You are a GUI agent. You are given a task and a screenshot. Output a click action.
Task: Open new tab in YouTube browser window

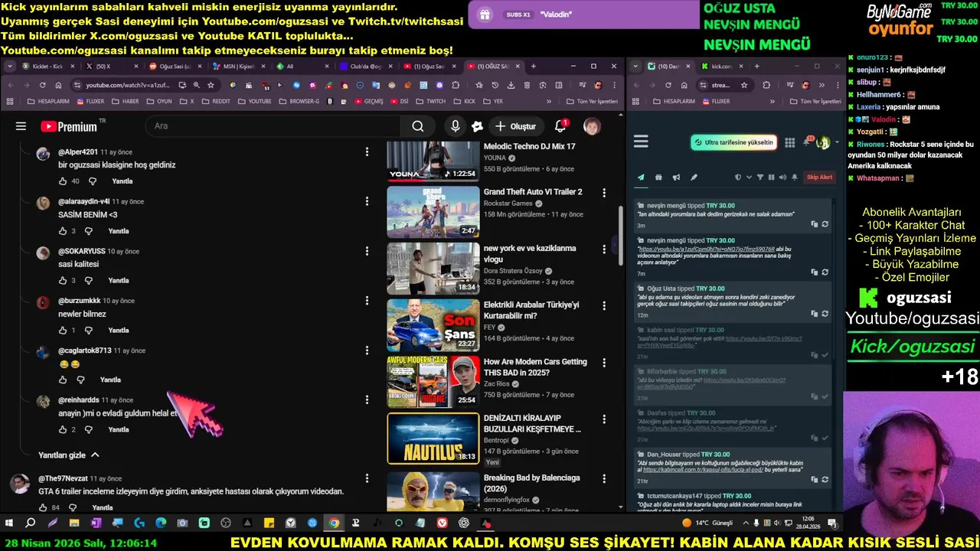pos(534,67)
